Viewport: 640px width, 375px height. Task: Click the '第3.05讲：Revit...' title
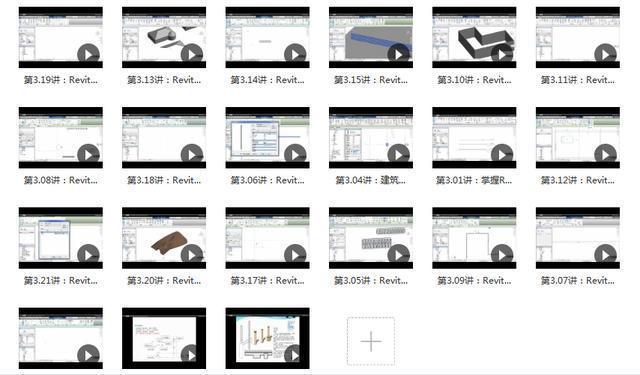click(371, 280)
